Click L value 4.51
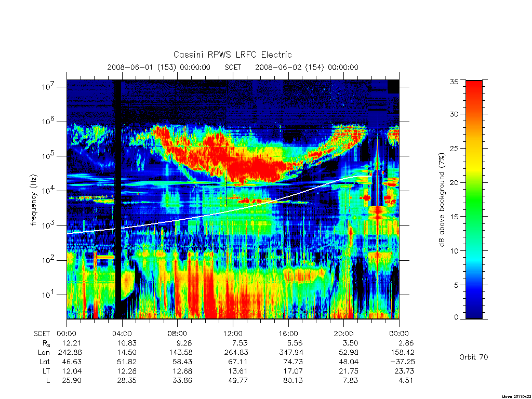Screen dimensions: 532x399 (x=406, y=380)
